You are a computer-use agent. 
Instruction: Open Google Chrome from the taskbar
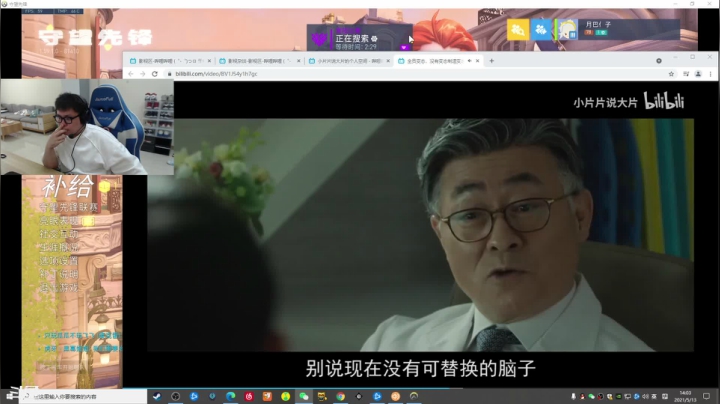point(341,396)
